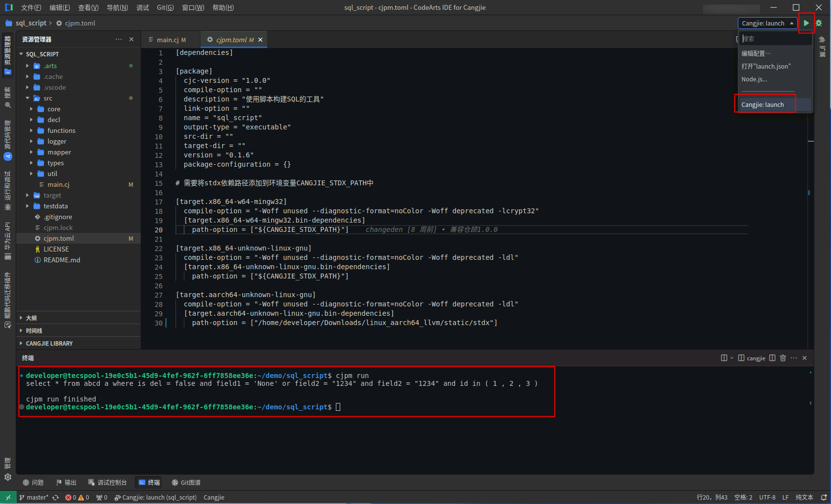
Task: Close the terminal panel
Action: [x=805, y=358]
